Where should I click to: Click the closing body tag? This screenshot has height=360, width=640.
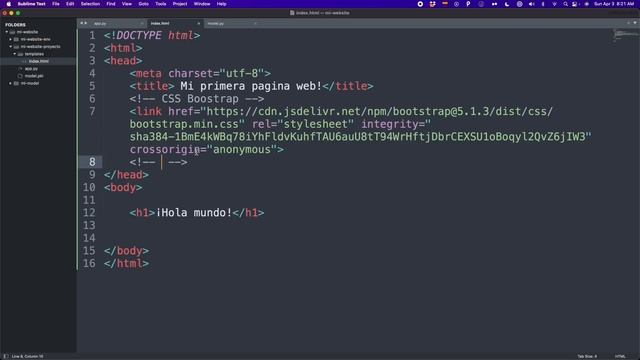tap(127, 251)
